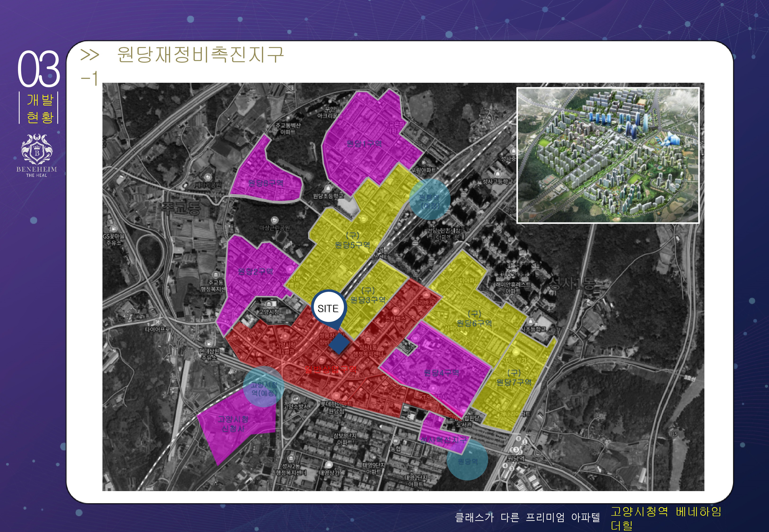The height and width of the screenshot is (532, 769).
Task: Click the 고양시청 신청사 purple area
Action: (233, 424)
